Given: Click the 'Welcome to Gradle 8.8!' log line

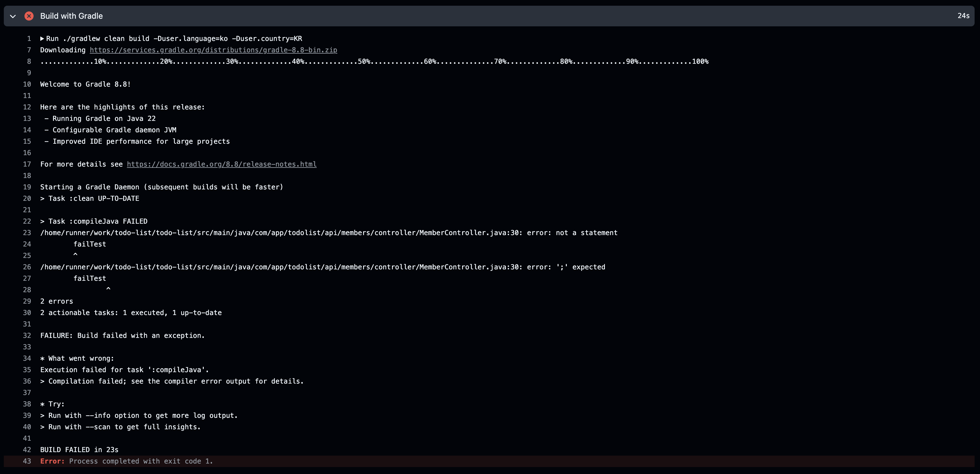Looking at the screenshot, I should (86, 84).
